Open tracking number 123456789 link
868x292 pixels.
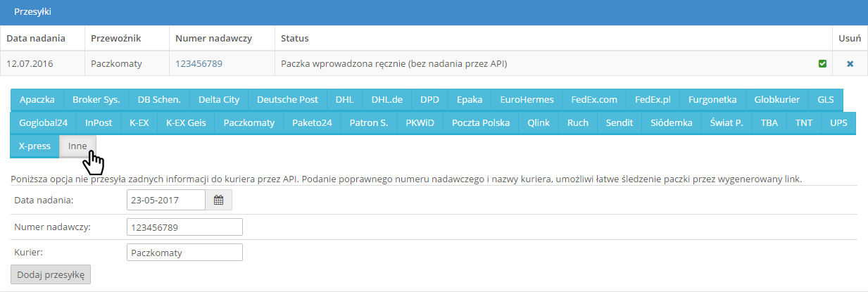click(199, 64)
